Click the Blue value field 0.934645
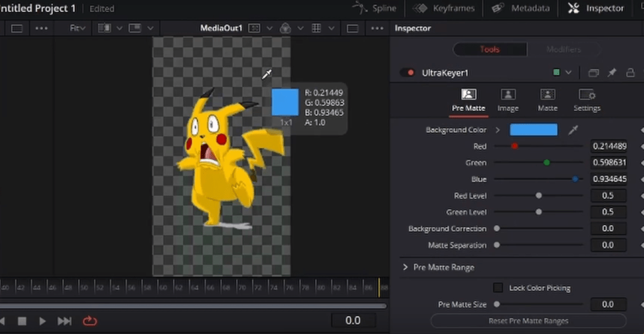This screenshot has width=644, height=334. [x=609, y=179]
